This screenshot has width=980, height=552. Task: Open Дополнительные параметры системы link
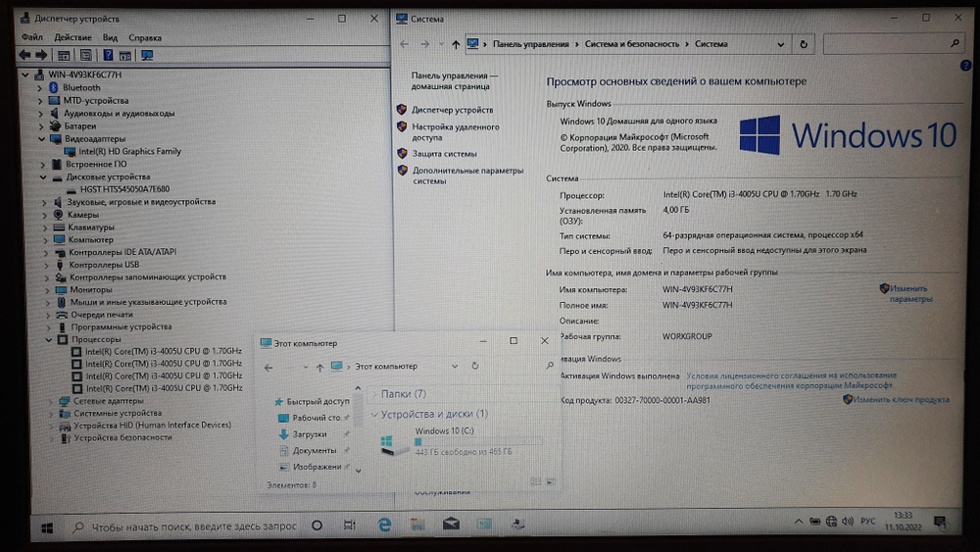click(x=468, y=176)
